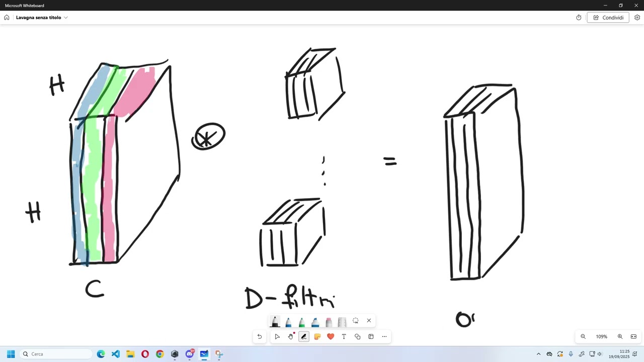Fit whiteboard to screen
644x362 pixels.
(x=633, y=337)
